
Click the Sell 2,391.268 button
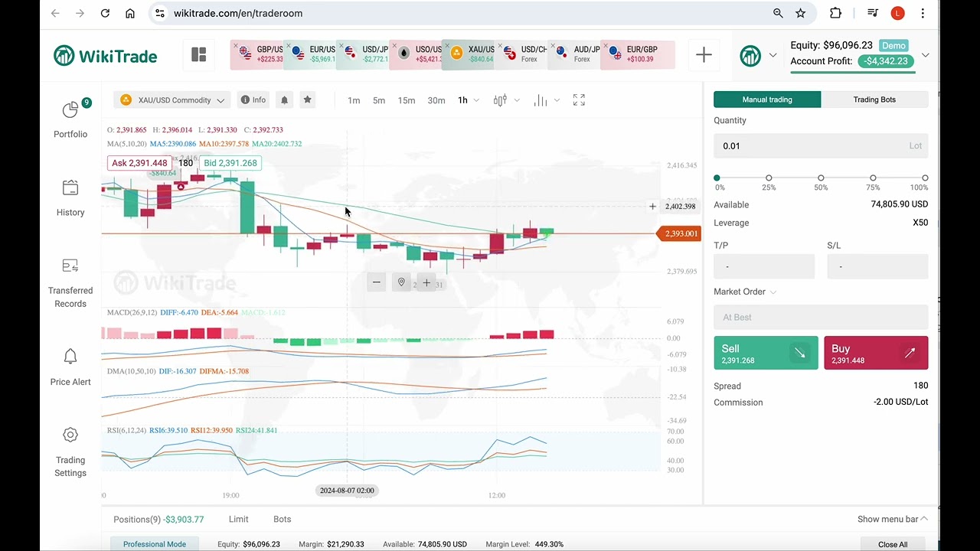tap(766, 353)
